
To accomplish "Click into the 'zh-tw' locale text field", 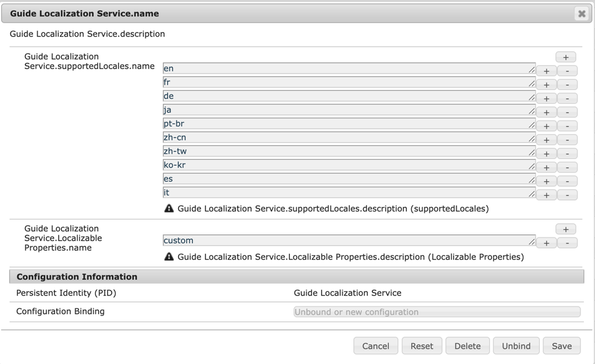I will click(349, 152).
